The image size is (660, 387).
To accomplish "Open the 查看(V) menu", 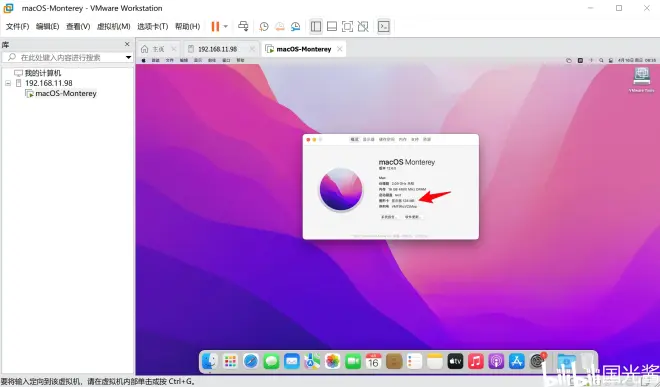I will pyautogui.click(x=78, y=27).
